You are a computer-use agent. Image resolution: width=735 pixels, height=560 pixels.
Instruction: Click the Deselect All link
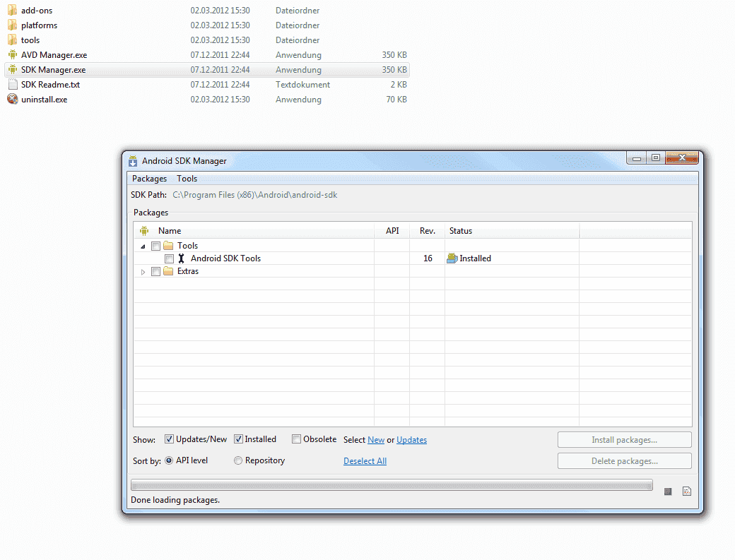365,461
